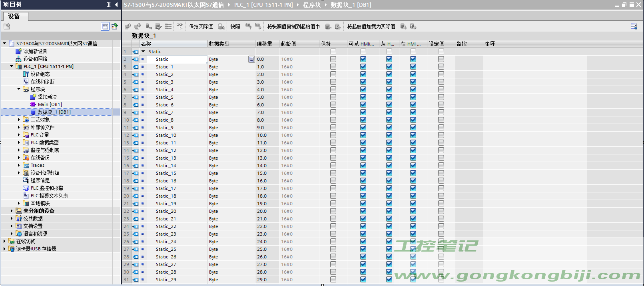644x286 pixels.
Task: Select 数据块_1 [DB1] in project tree
Action: [54, 112]
